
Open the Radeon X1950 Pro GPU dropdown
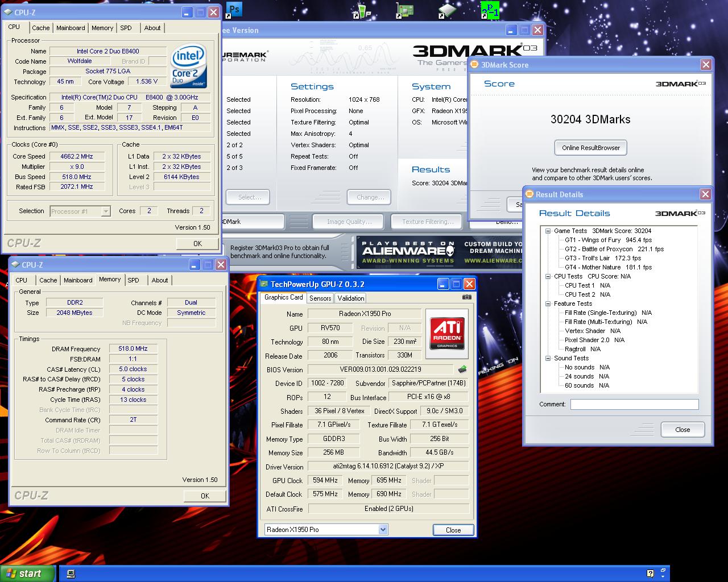(x=383, y=529)
